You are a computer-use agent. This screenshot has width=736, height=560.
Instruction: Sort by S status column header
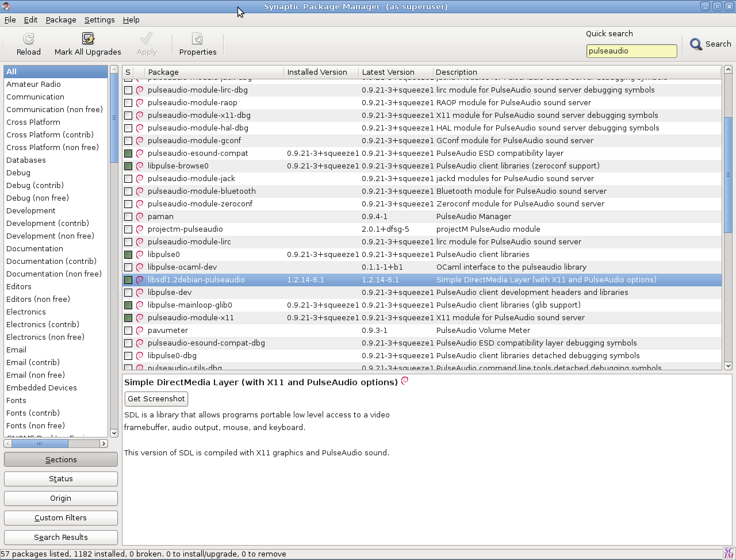pos(128,72)
